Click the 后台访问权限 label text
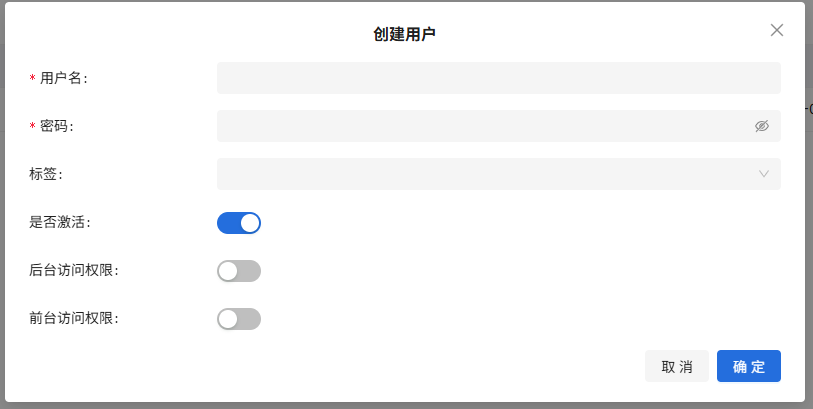The height and width of the screenshot is (409, 813). click(x=75, y=270)
